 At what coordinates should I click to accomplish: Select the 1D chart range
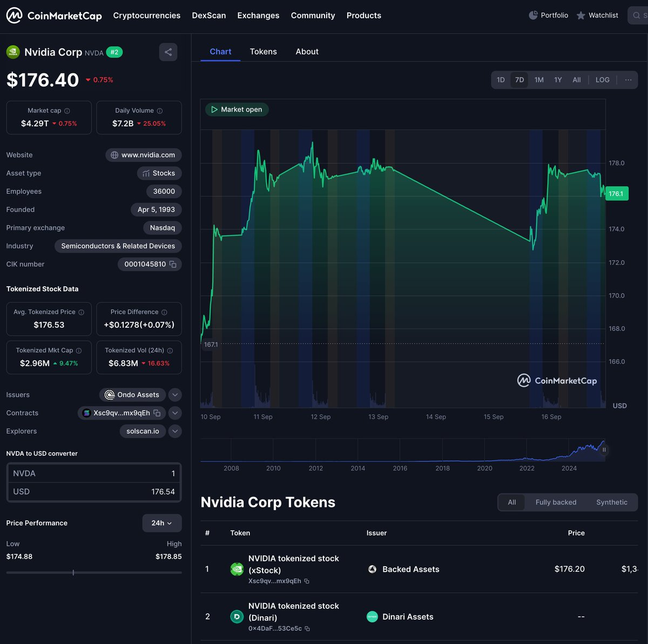[x=501, y=80]
